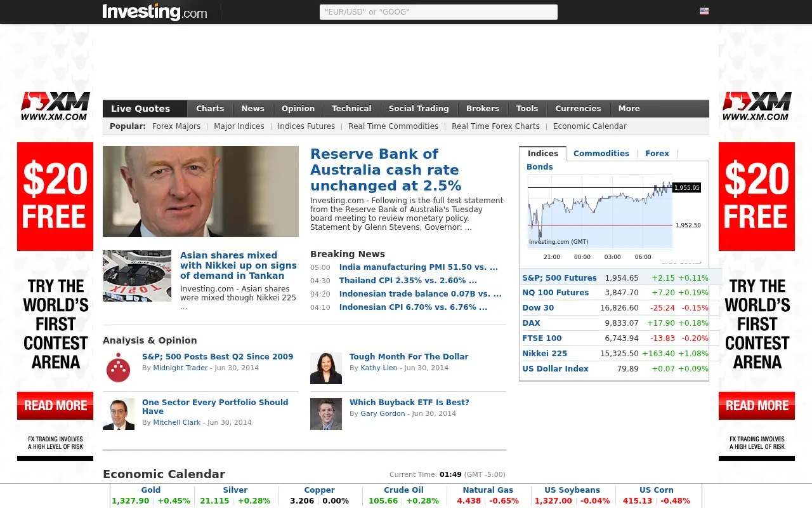Expand the More menu

(x=629, y=109)
